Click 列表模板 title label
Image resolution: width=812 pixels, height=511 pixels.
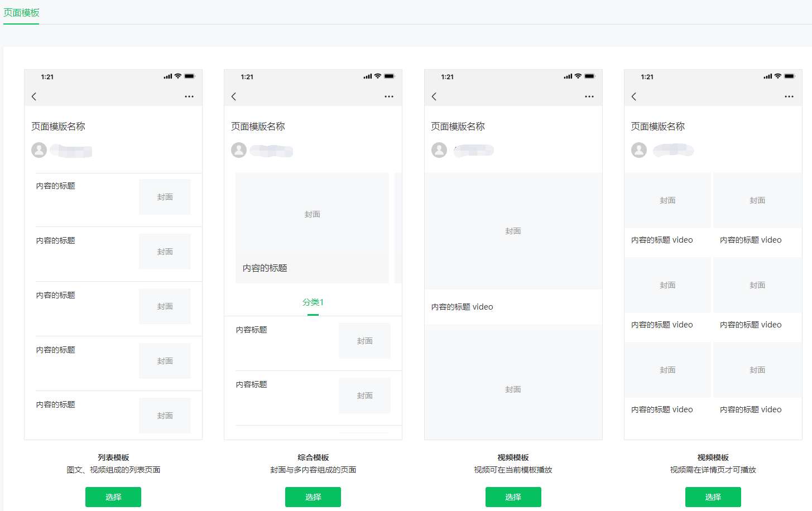click(x=113, y=457)
